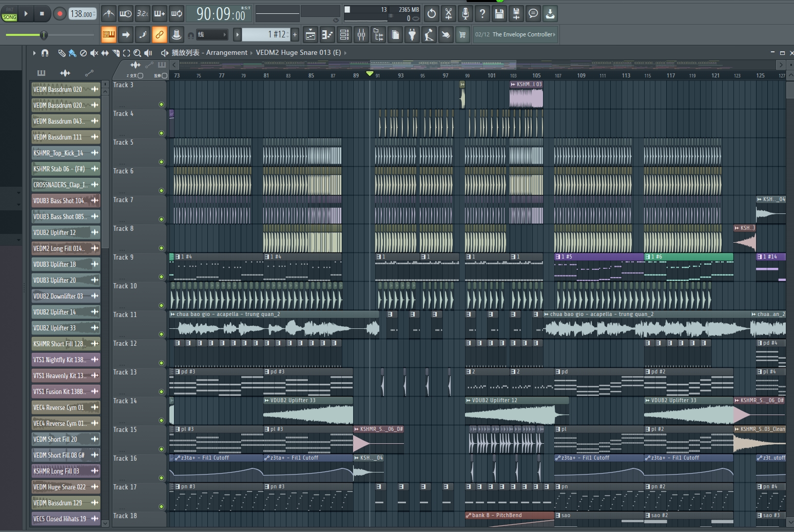Enable multilink to controllers icon
The width and height of the screenshot is (794, 532).
(x=177, y=35)
